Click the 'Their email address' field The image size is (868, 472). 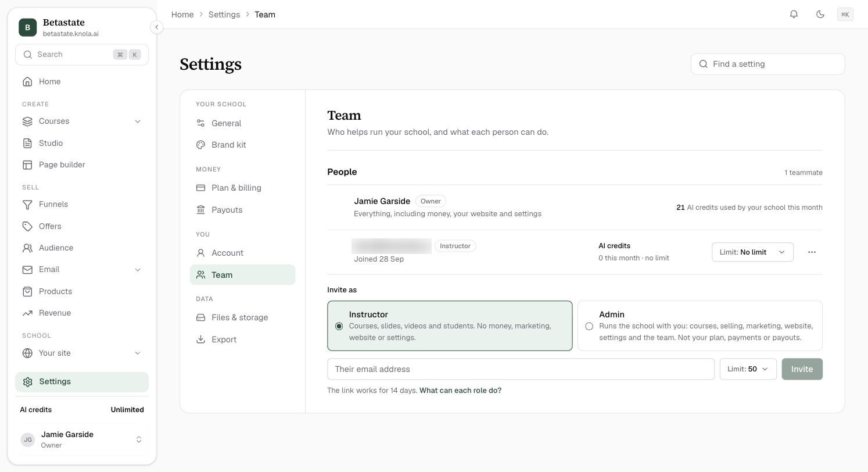(521, 369)
